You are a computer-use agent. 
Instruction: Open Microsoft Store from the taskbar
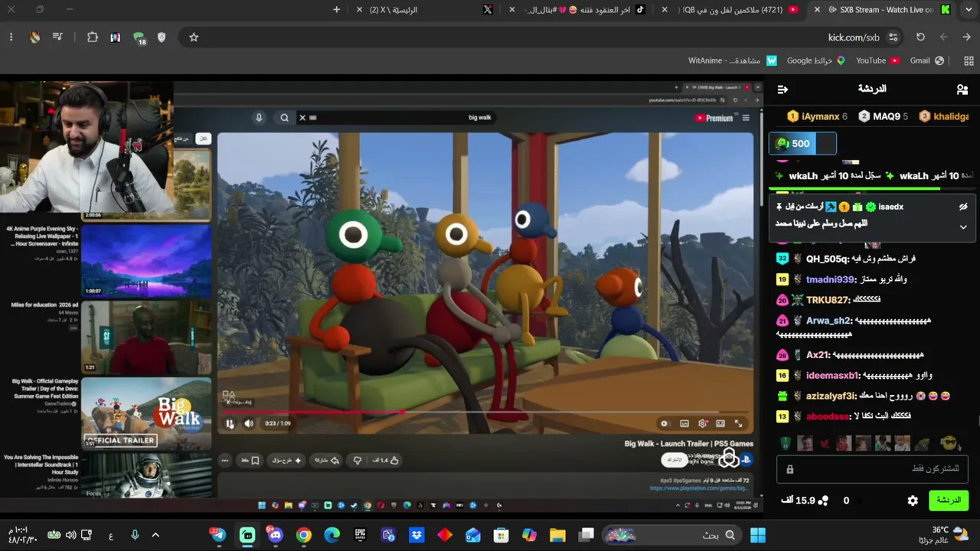[501, 535]
